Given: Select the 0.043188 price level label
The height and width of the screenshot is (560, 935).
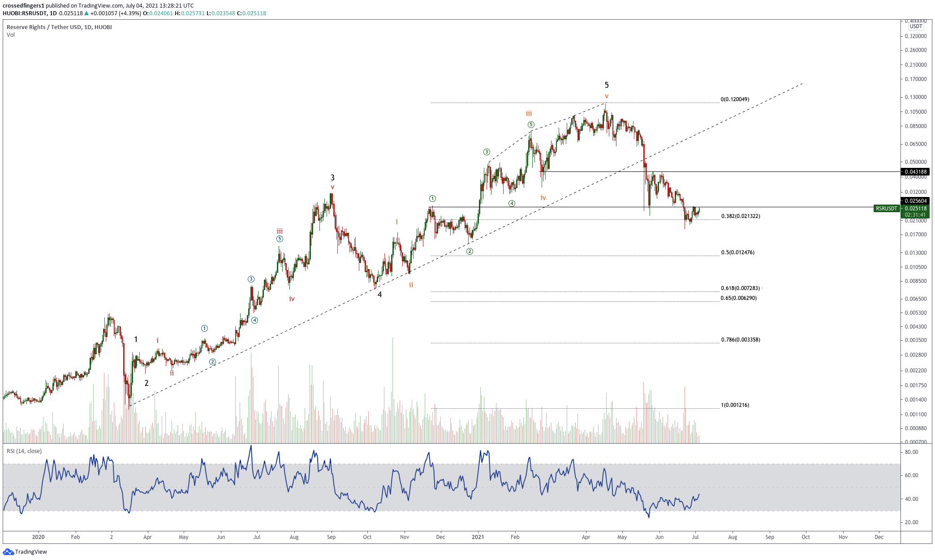Looking at the screenshot, I should (x=915, y=172).
